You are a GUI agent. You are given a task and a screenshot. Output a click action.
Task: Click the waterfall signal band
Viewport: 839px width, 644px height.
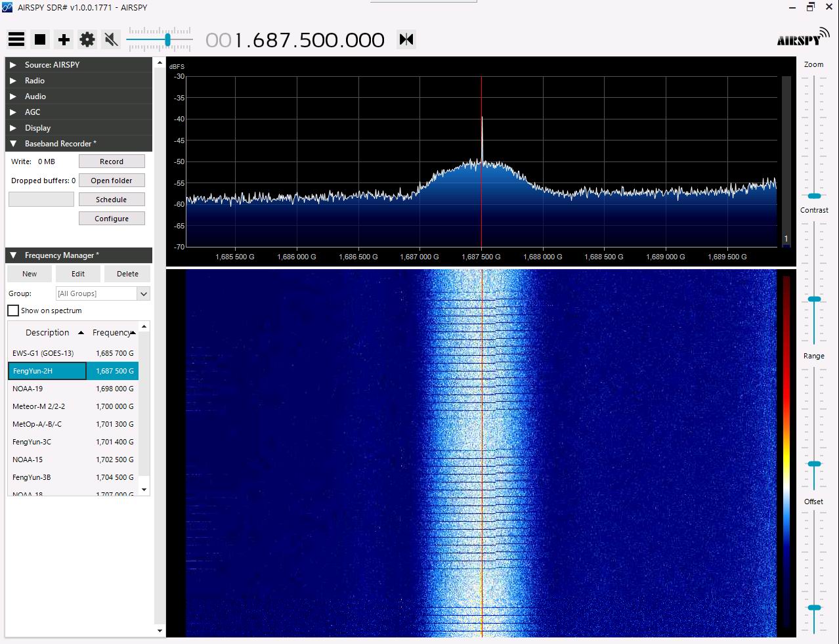(481, 453)
